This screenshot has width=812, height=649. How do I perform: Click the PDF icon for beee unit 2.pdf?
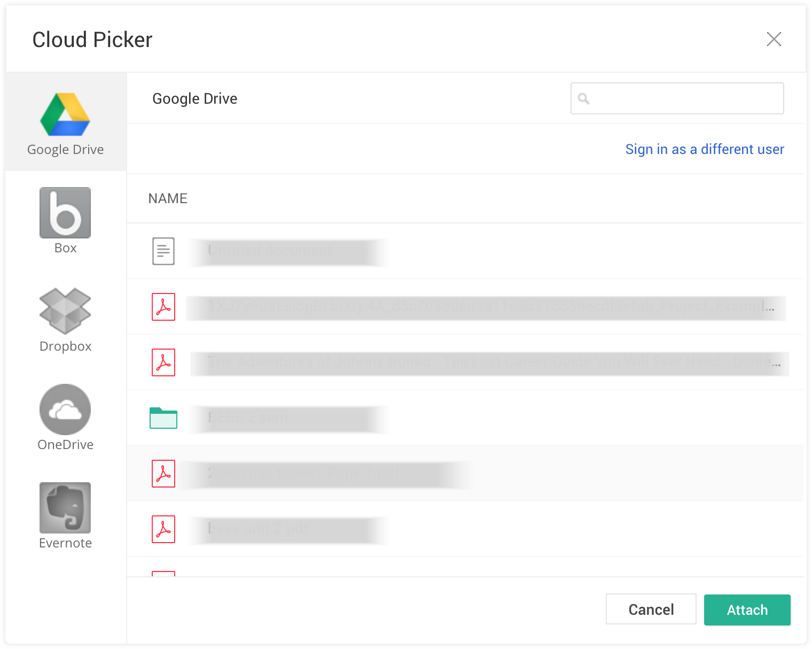(x=163, y=529)
